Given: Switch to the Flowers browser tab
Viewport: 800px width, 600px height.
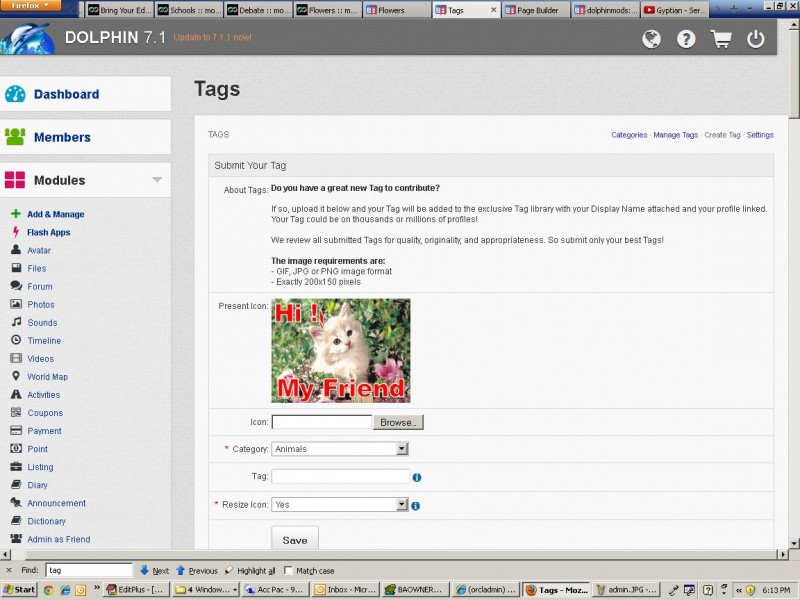Looking at the screenshot, I should (396, 10).
